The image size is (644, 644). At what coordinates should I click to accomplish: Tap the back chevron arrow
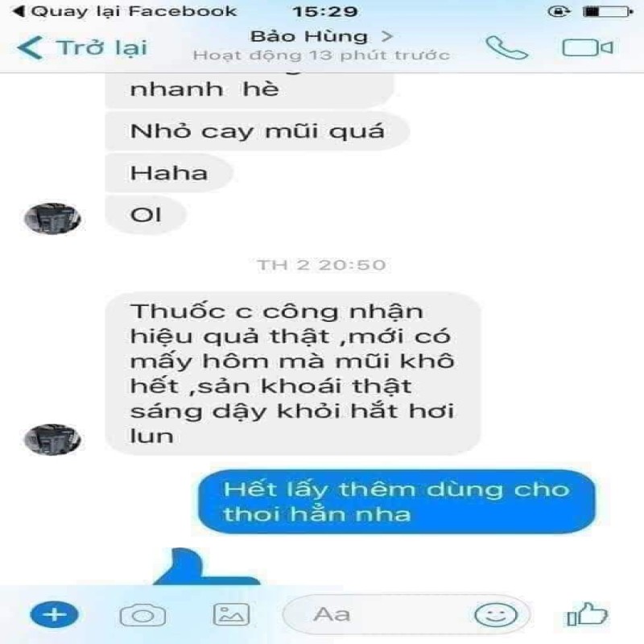click(x=30, y=47)
